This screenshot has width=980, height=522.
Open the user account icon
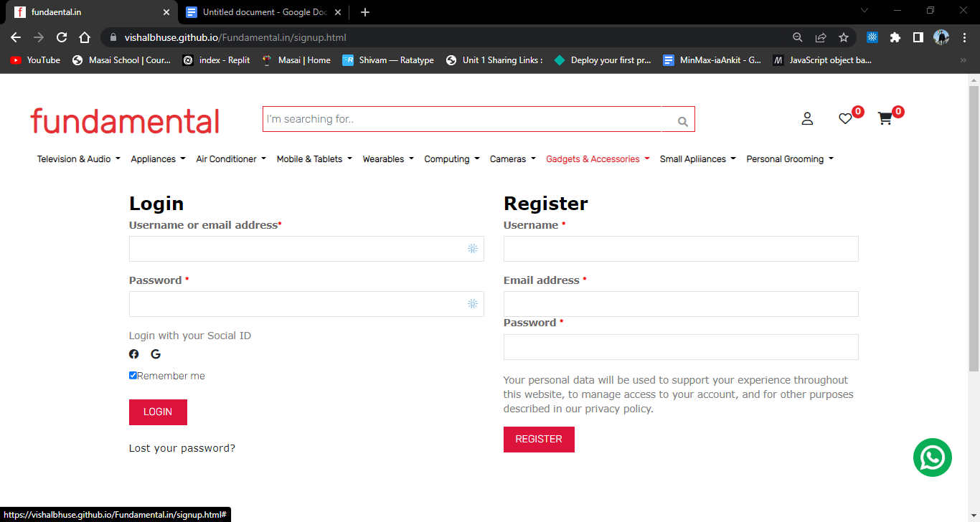point(807,119)
